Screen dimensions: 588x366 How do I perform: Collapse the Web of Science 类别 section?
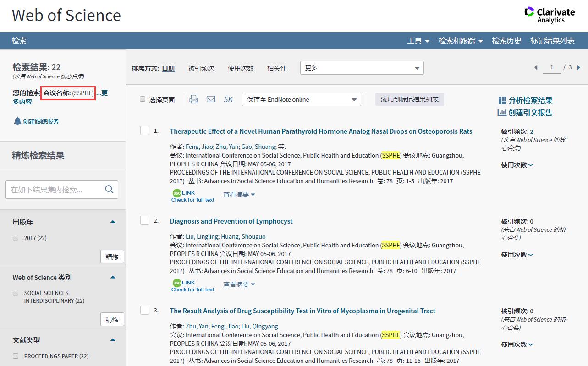pos(113,277)
